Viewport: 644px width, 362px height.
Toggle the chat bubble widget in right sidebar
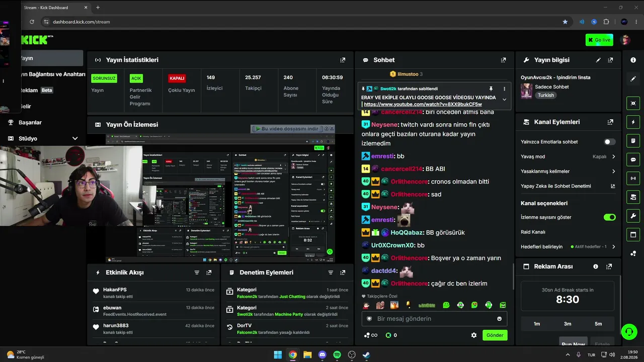point(633,159)
